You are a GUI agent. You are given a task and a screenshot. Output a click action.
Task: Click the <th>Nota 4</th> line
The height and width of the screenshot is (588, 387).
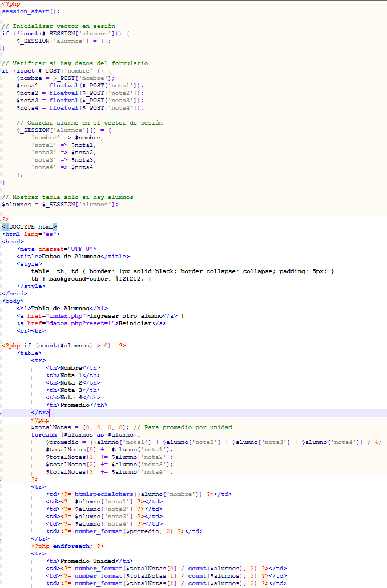tap(73, 398)
